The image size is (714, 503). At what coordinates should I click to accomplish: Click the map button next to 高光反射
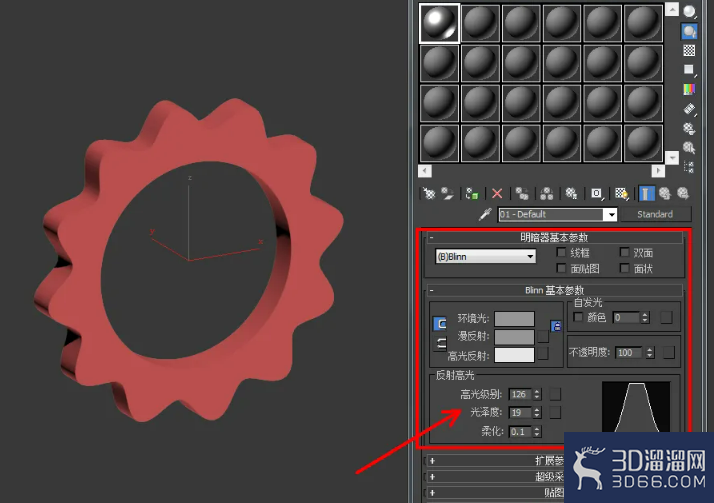(x=543, y=354)
